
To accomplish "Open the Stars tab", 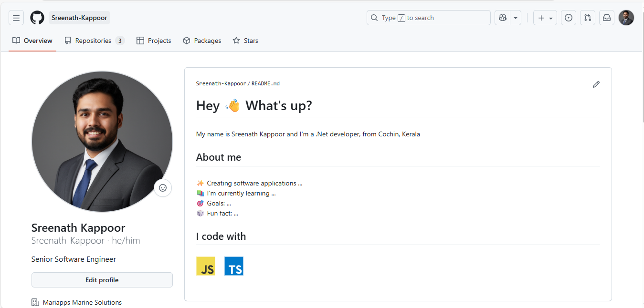I will 245,41.
